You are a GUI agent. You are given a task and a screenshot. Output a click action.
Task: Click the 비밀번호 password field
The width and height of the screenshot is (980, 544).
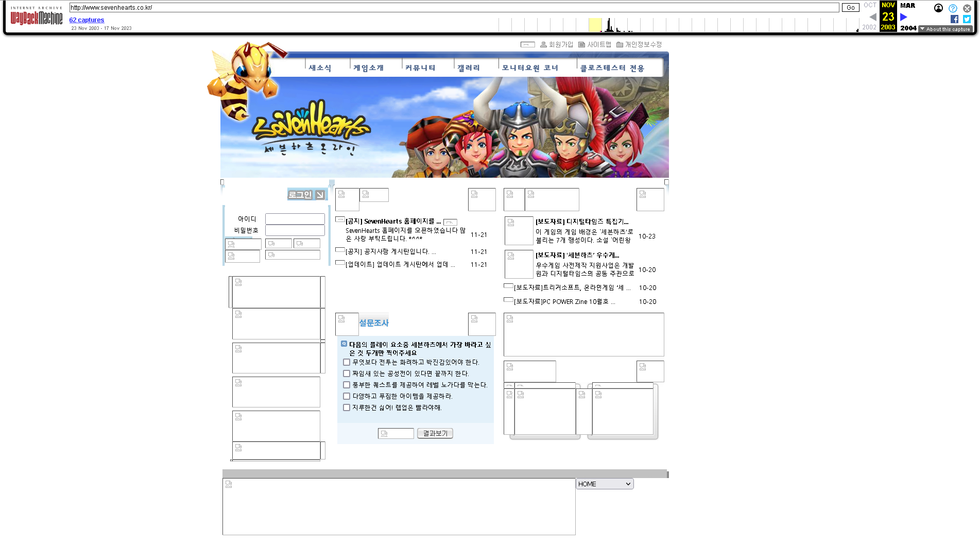point(295,230)
